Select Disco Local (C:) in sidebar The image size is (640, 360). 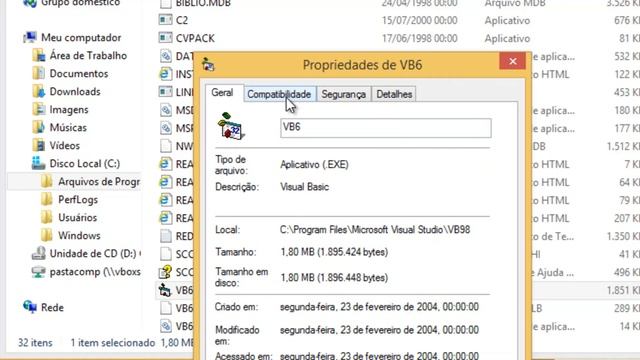85,163
